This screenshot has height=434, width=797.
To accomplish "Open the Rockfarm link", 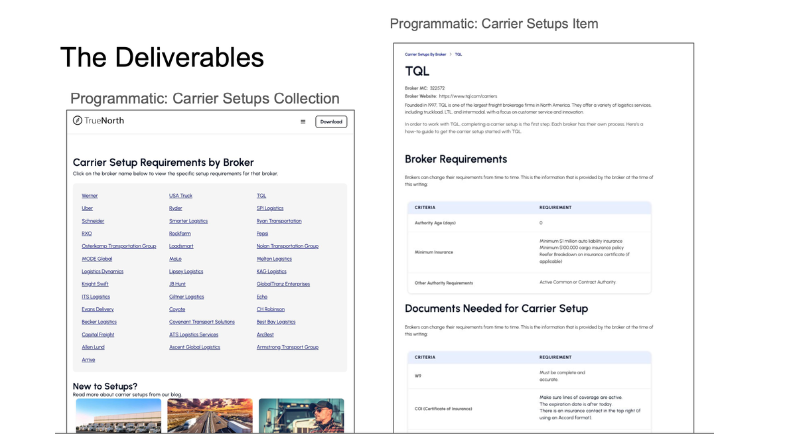I will (179, 234).
